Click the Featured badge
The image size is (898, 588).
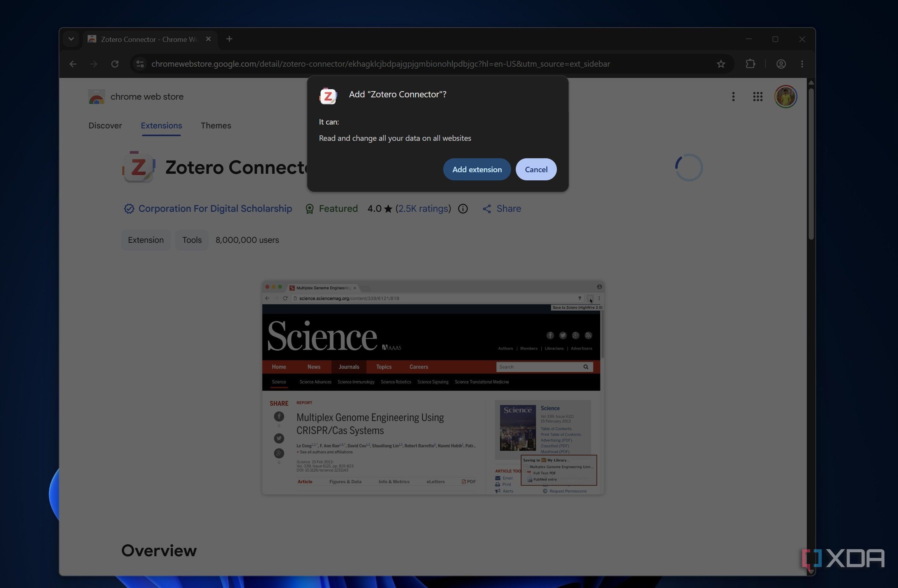pyautogui.click(x=331, y=209)
